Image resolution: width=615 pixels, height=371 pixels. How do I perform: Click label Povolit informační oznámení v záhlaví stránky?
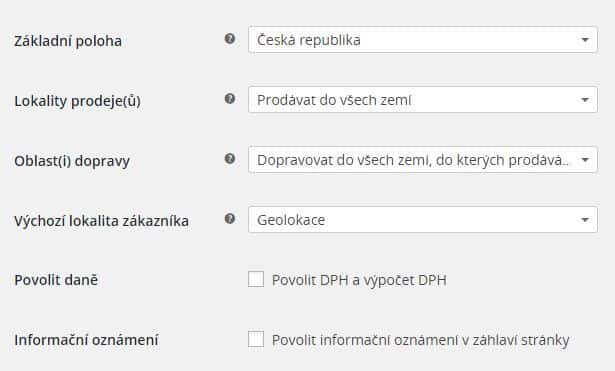tap(420, 340)
